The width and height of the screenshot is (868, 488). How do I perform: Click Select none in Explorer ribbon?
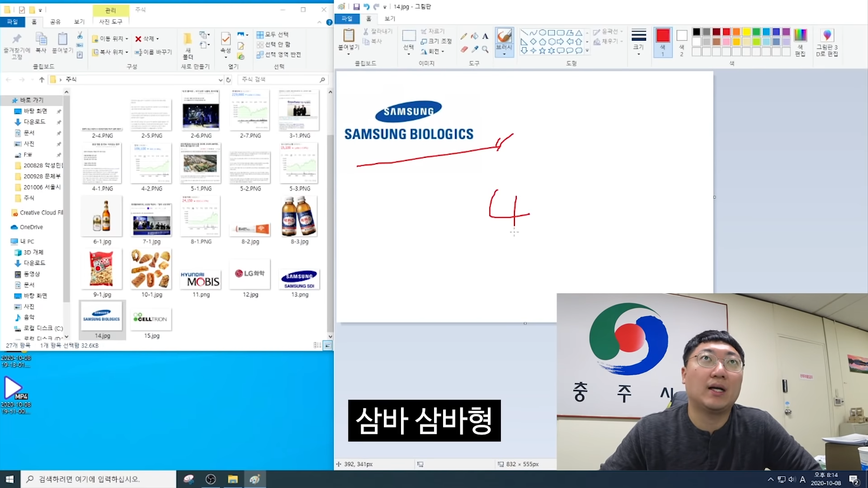point(274,44)
